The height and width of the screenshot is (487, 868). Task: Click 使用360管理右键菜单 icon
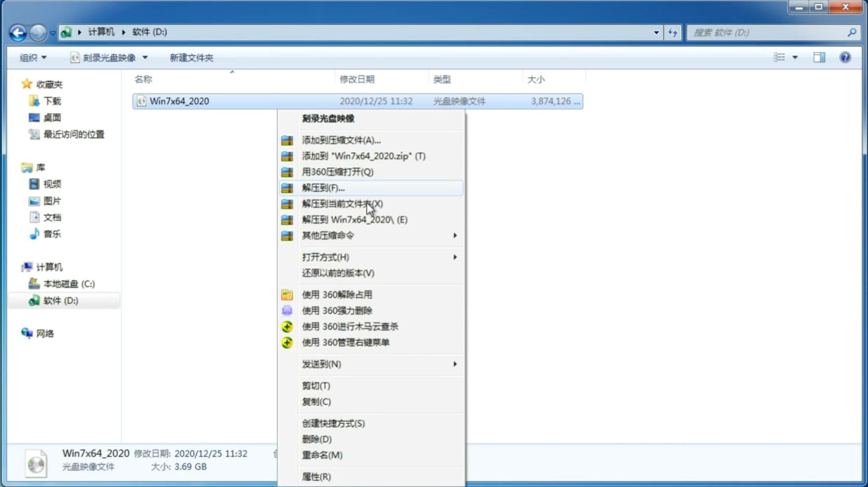286,342
